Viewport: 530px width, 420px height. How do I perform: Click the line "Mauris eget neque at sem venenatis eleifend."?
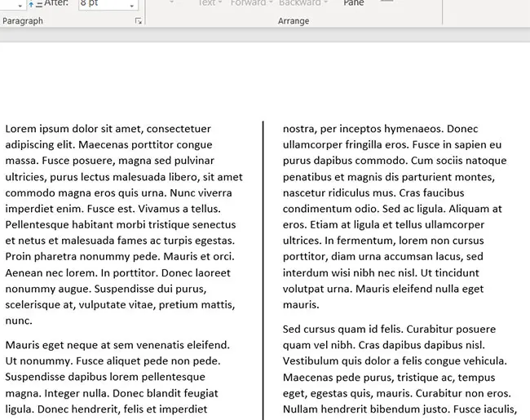pos(117,345)
